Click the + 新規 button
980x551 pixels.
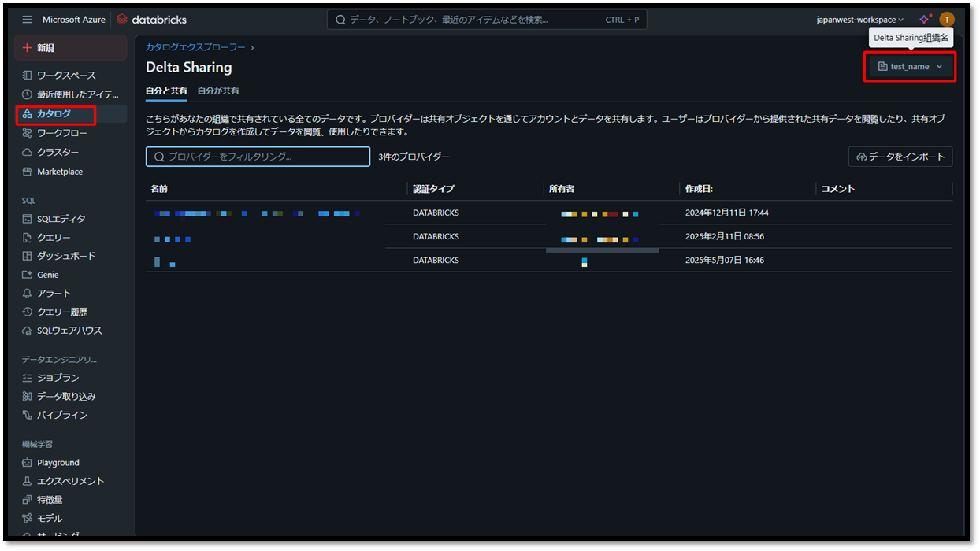click(x=70, y=48)
